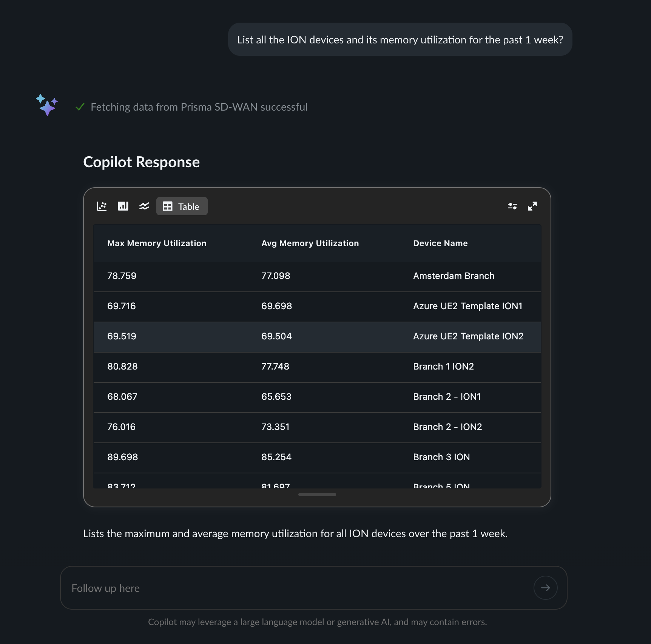This screenshot has width=651, height=644.
Task: Select the Table view tab
Action: [x=182, y=206]
